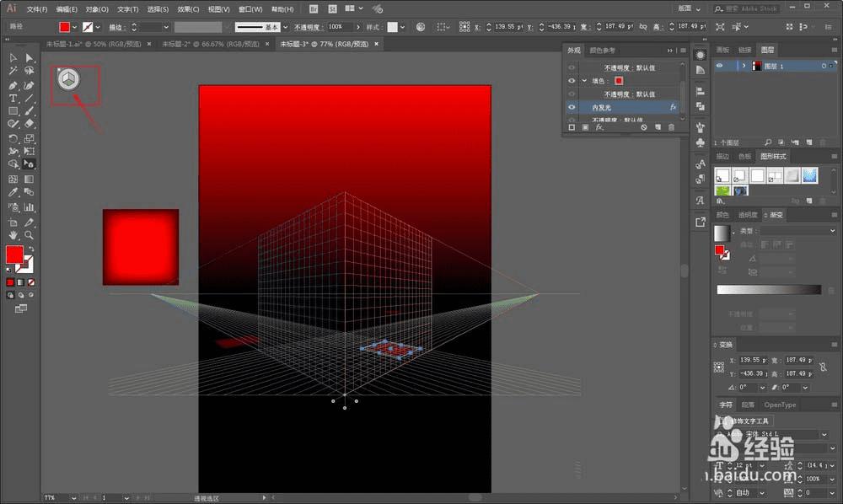843x504 pixels.
Task: Toggle visibility of 填色 fill attribute
Action: click(x=572, y=81)
